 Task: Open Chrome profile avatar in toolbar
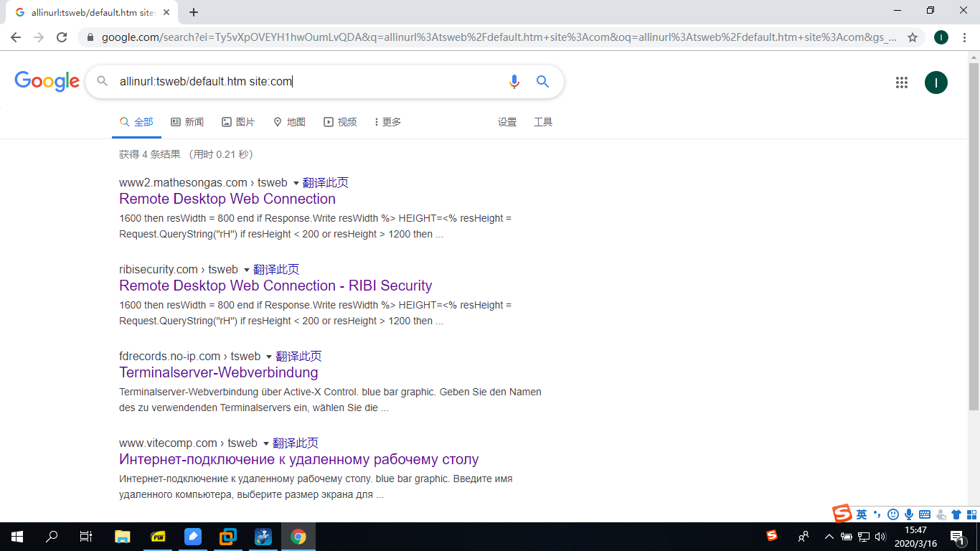click(941, 37)
